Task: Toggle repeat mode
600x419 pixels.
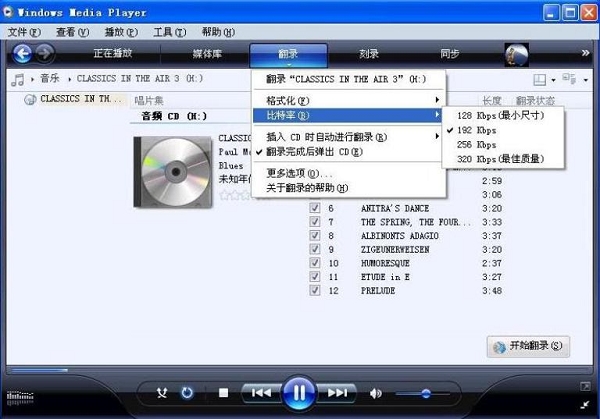Action: click(187, 393)
